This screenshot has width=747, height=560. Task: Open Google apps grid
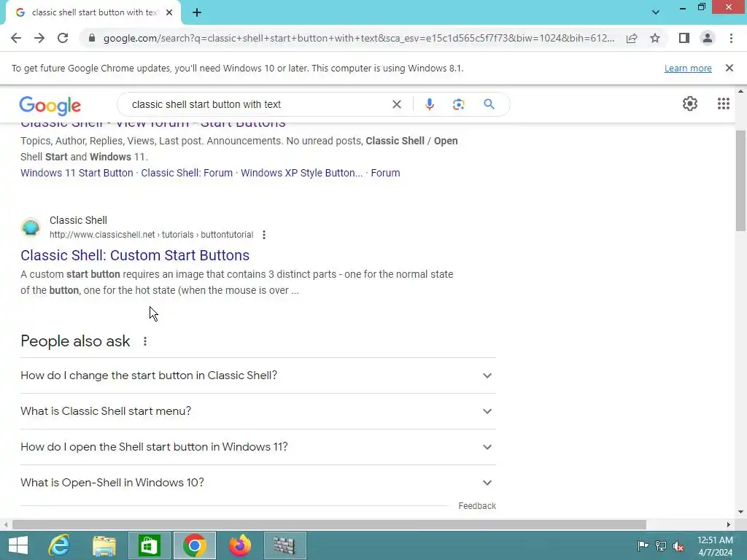click(723, 104)
